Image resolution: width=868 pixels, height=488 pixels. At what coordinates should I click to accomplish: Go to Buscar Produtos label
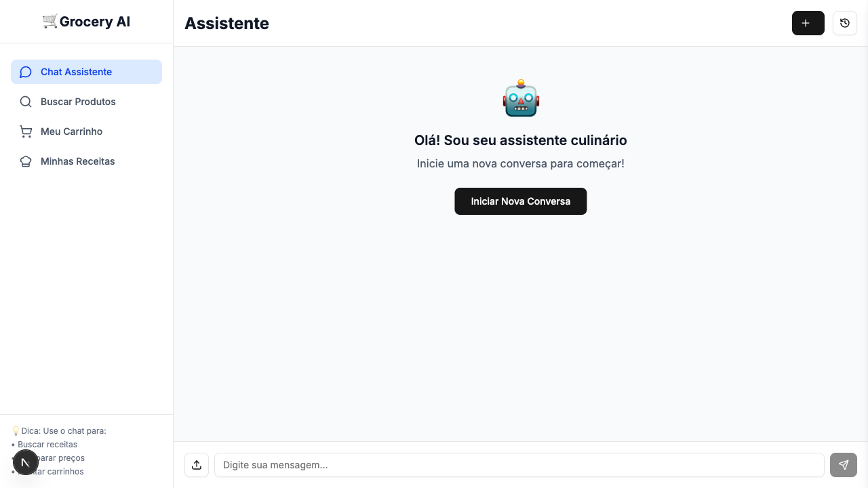pos(78,102)
